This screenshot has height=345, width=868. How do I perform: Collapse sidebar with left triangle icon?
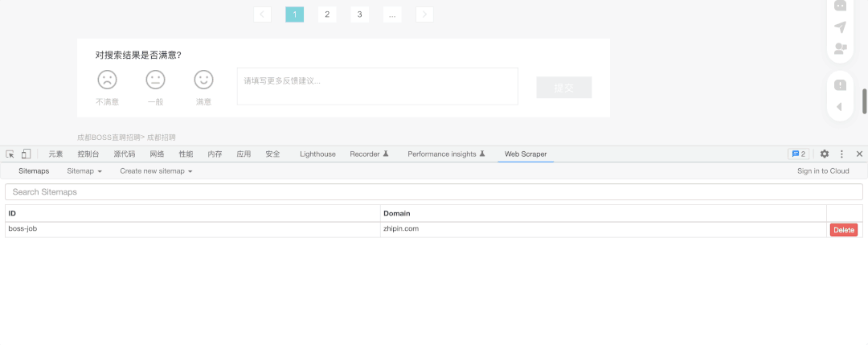point(839,106)
